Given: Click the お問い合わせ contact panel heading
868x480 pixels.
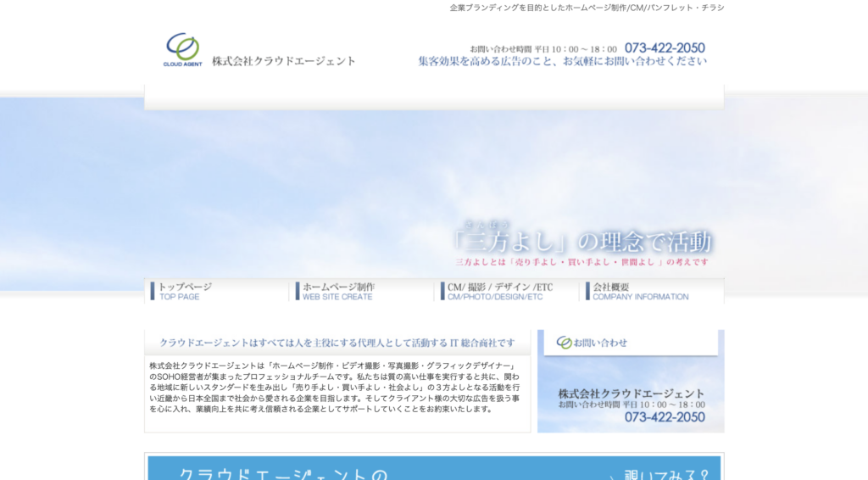Looking at the screenshot, I should click(x=600, y=343).
